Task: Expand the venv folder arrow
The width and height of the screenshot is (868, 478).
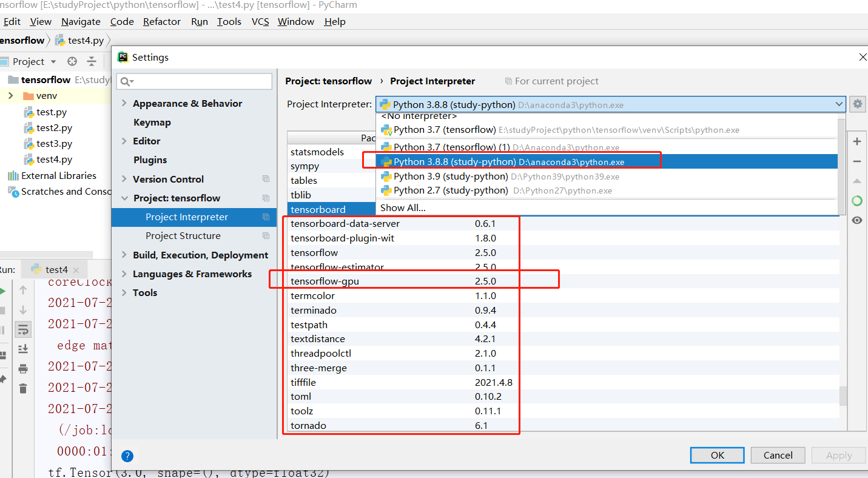Action: tap(10, 96)
